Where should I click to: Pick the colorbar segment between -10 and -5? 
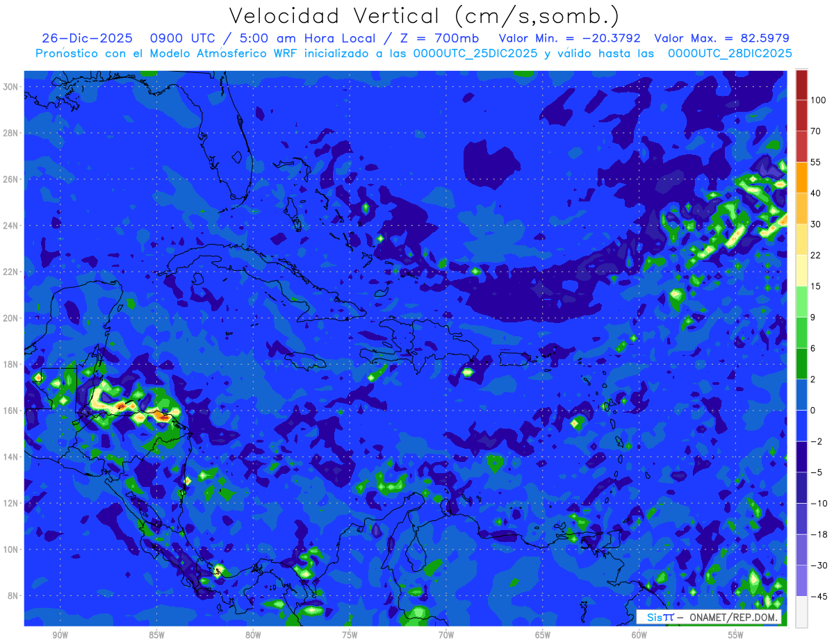801,488
